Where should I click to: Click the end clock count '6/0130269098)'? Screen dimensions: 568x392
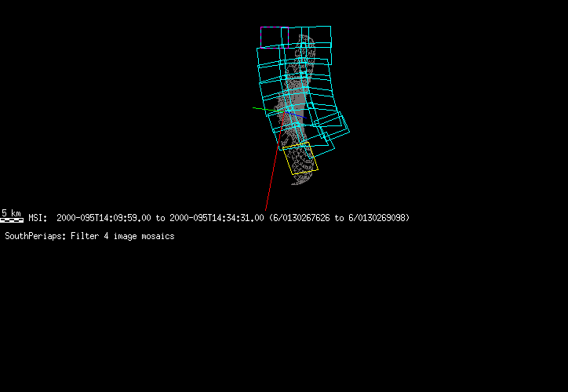(x=379, y=218)
